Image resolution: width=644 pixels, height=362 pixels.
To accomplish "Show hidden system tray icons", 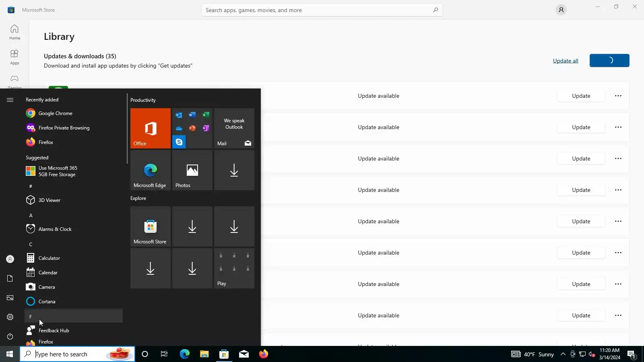I will tap(563, 354).
